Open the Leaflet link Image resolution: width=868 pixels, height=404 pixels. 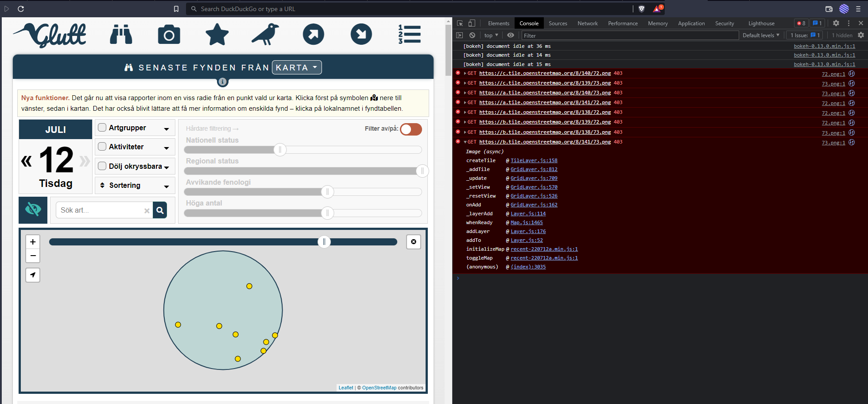[x=346, y=388]
